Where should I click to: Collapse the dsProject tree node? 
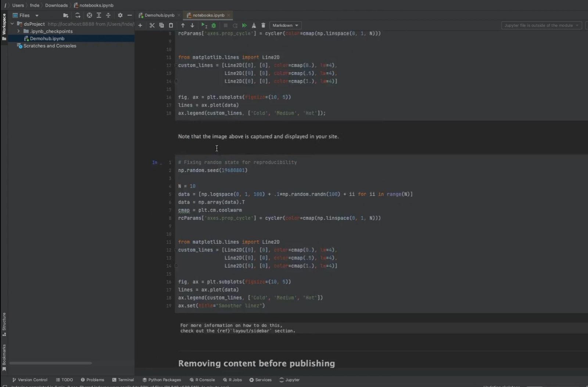click(x=12, y=24)
